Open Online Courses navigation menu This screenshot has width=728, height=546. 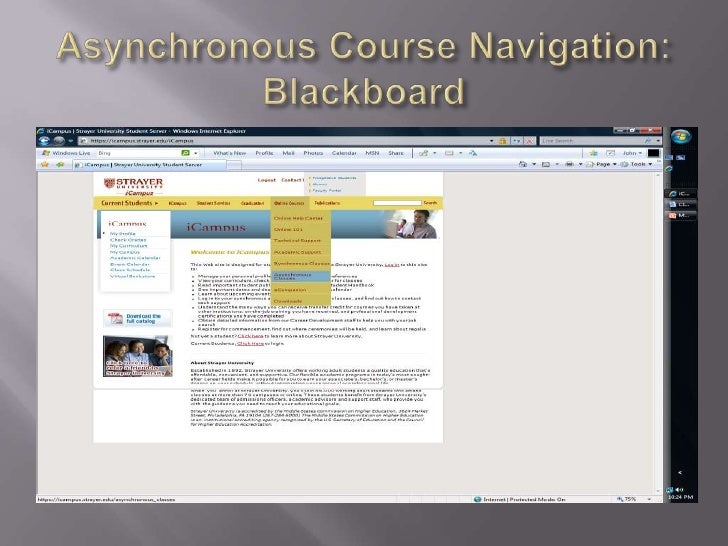[x=289, y=203]
